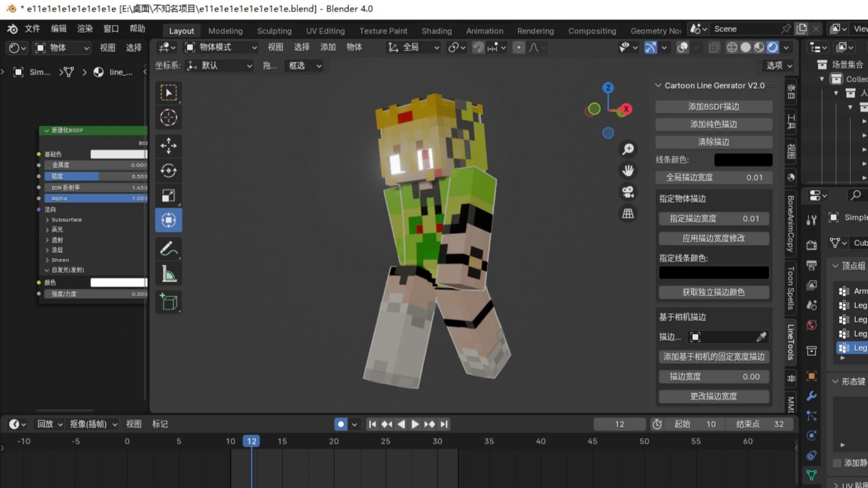The height and width of the screenshot is (488, 868).
Task: Click the 添加纯色描边 button
Action: coord(714,125)
